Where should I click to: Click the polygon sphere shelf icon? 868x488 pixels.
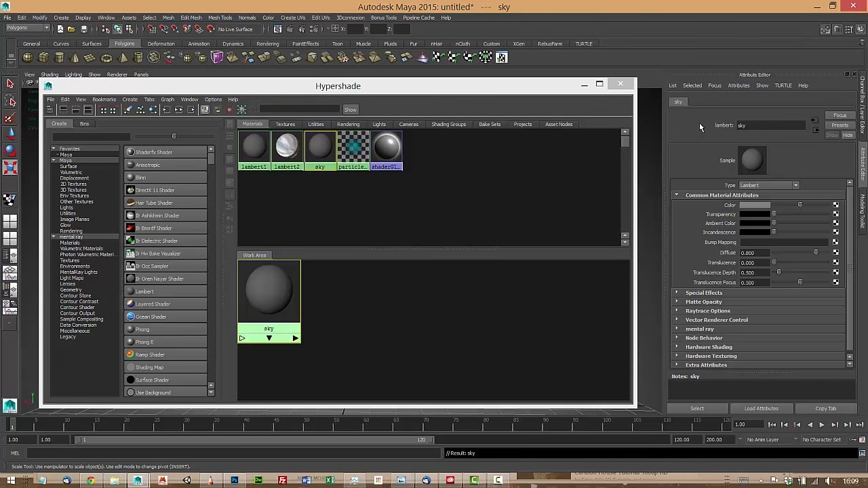click(28, 58)
